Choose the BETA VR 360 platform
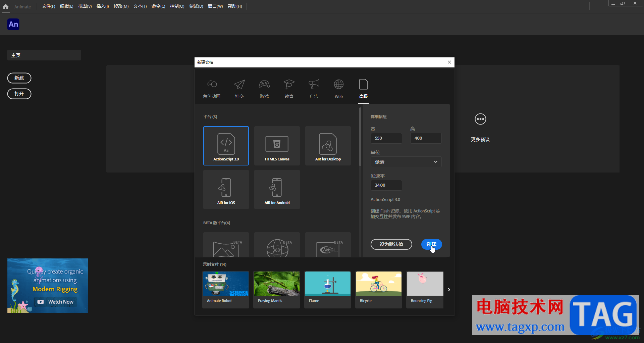This screenshot has height=343, width=644. 277,245
